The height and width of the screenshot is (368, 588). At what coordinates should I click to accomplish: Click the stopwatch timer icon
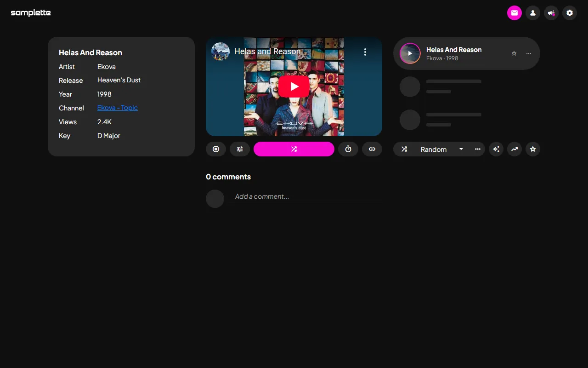(348, 149)
